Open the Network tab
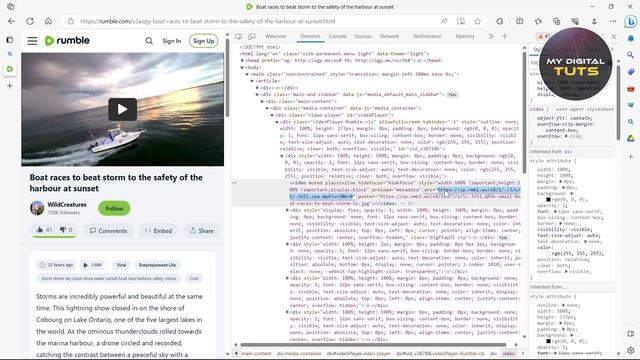 coord(389,36)
